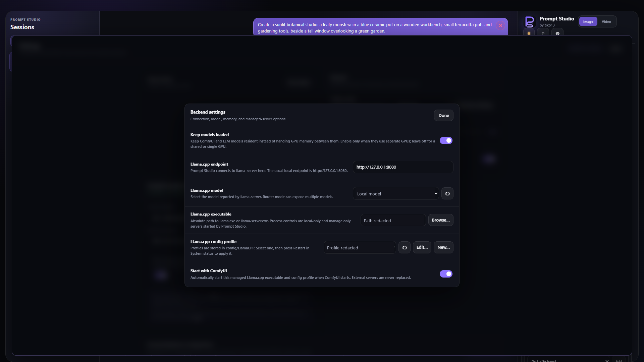This screenshot has height=362, width=644.
Task: Dismiss the purple prompt notification banner
Action: (500, 25)
